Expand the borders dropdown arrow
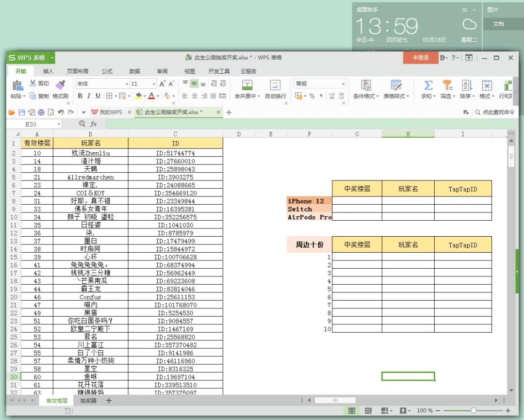The width and height of the screenshot is (524, 420). (115, 96)
